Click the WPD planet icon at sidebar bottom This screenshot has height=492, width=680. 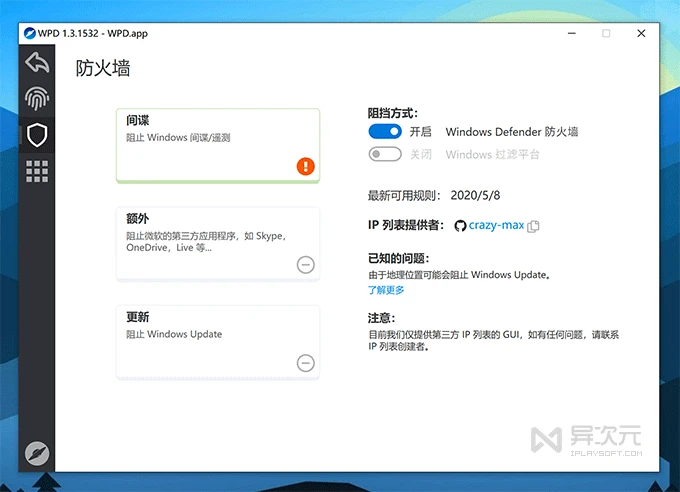(x=37, y=453)
